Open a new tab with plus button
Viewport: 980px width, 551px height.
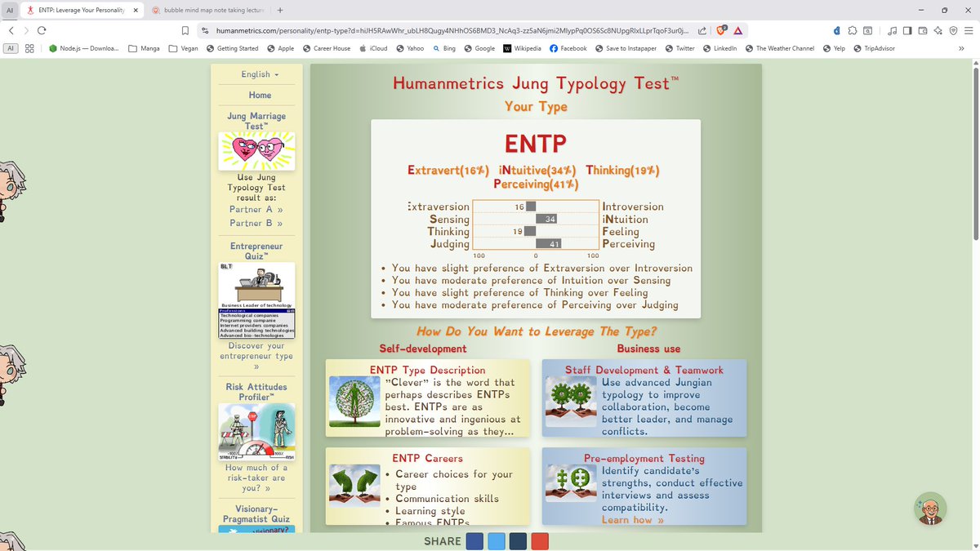pos(280,11)
